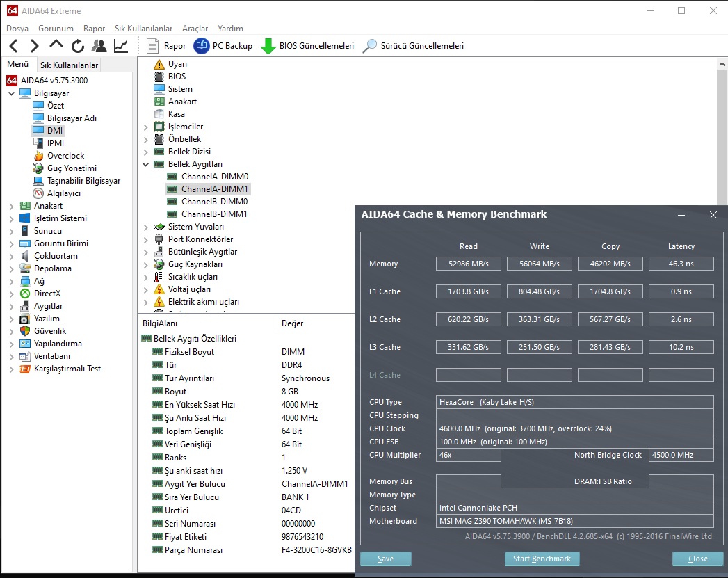Go forward with the right arrow icon
The width and height of the screenshot is (728, 578).
tap(34, 46)
